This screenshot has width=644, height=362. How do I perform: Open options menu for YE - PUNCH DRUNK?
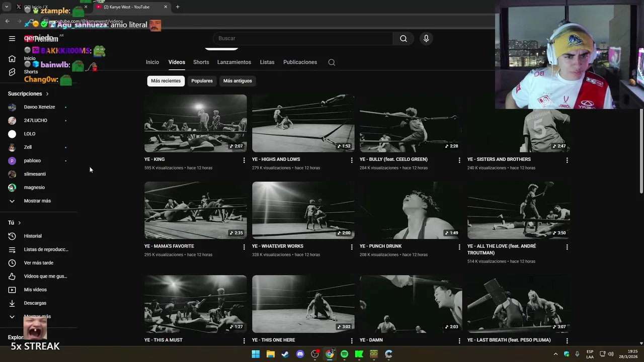459,247
